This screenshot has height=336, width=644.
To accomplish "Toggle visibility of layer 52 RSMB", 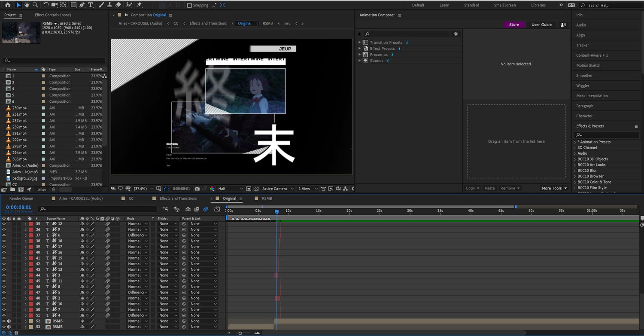I will coord(4,321).
